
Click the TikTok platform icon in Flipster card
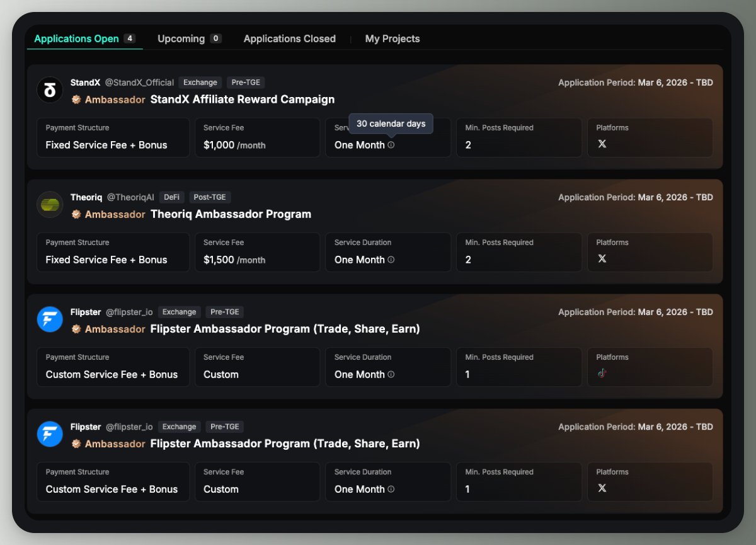[x=602, y=373]
